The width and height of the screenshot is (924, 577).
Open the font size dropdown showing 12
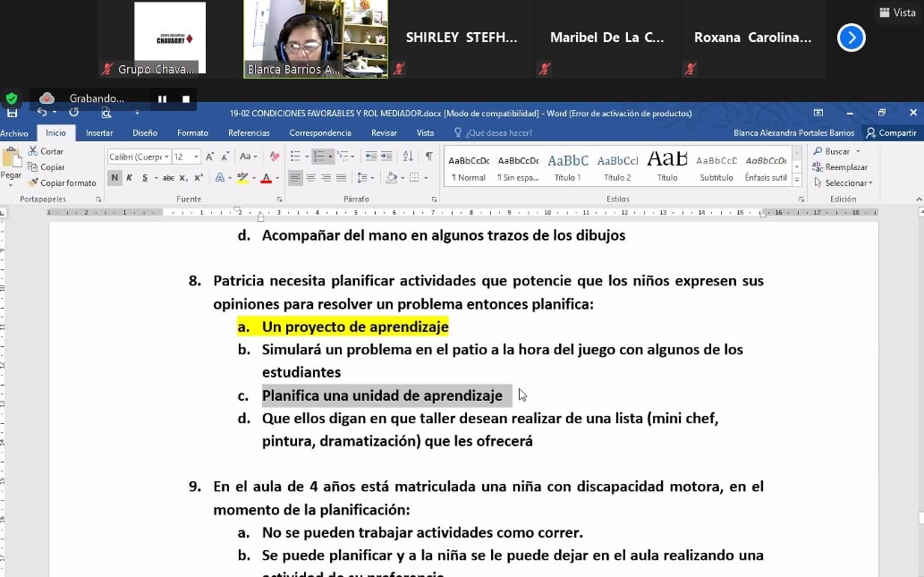(196, 157)
